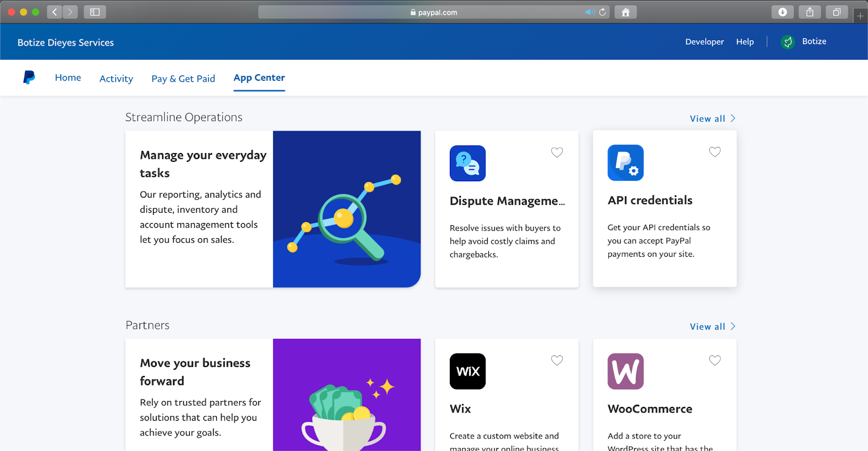The height and width of the screenshot is (451, 868).
Task: Open the WooCommerce app icon
Action: click(x=626, y=371)
